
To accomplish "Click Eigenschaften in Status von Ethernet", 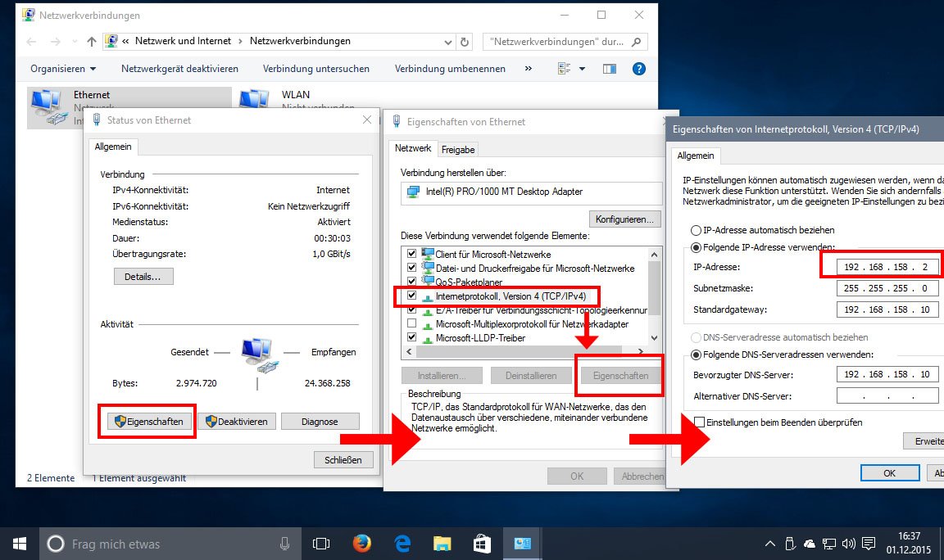I will click(x=148, y=421).
